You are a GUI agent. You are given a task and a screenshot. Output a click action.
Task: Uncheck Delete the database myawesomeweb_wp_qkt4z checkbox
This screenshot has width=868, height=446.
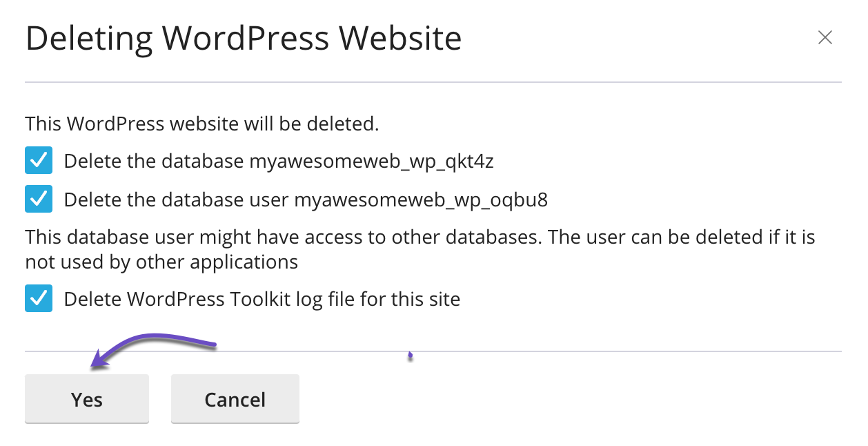(x=39, y=161)
